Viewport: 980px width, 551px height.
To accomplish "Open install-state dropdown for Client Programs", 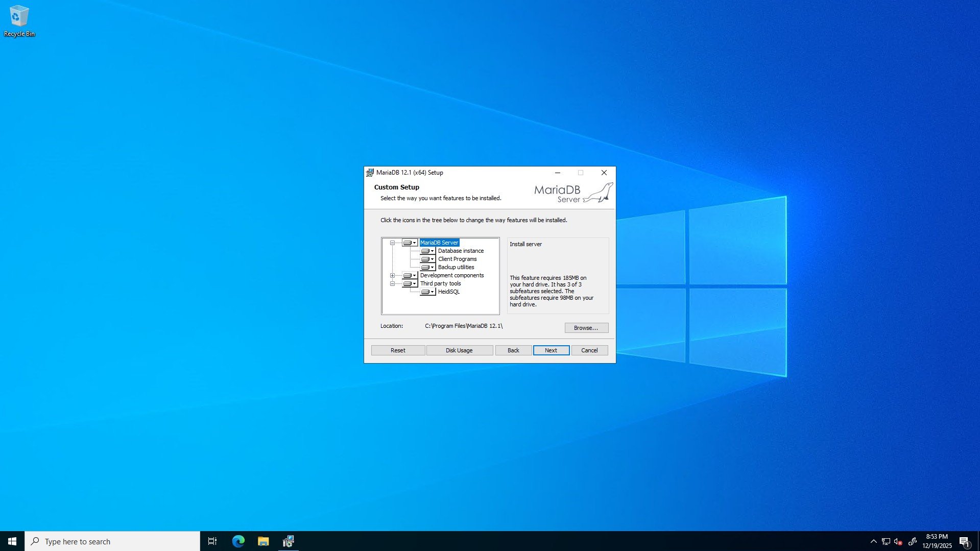I will click(x=427, y=259).
